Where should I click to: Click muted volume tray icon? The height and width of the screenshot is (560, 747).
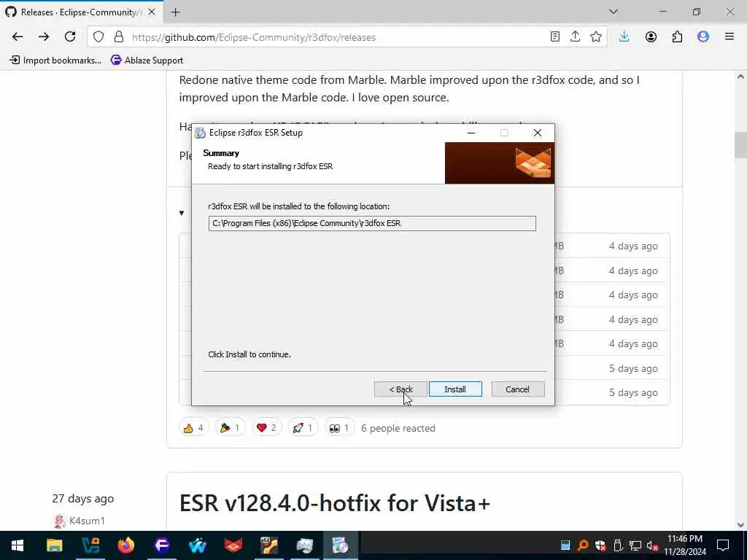point(652,545)
